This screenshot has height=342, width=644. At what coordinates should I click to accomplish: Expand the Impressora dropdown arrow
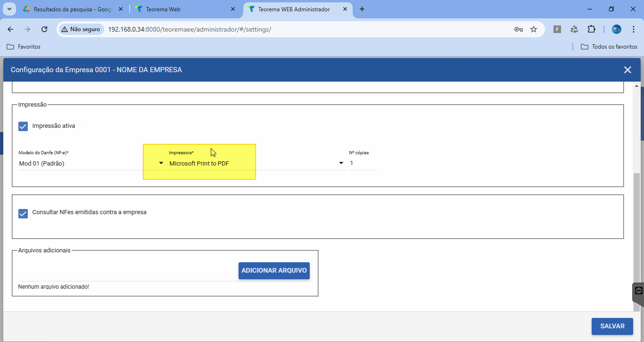pyautogui.click(x=341, y=163)
